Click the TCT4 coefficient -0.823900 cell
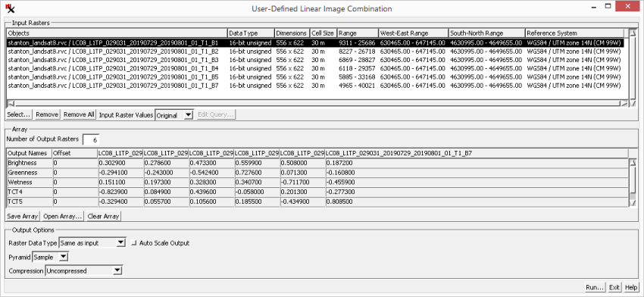Viewport: 644px width, 297px height. click(x=120, y=192)
